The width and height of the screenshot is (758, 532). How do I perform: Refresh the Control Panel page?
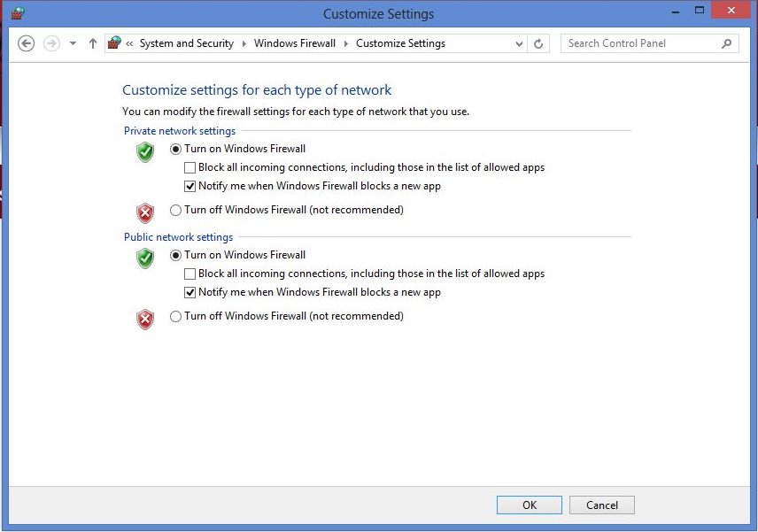538,44
